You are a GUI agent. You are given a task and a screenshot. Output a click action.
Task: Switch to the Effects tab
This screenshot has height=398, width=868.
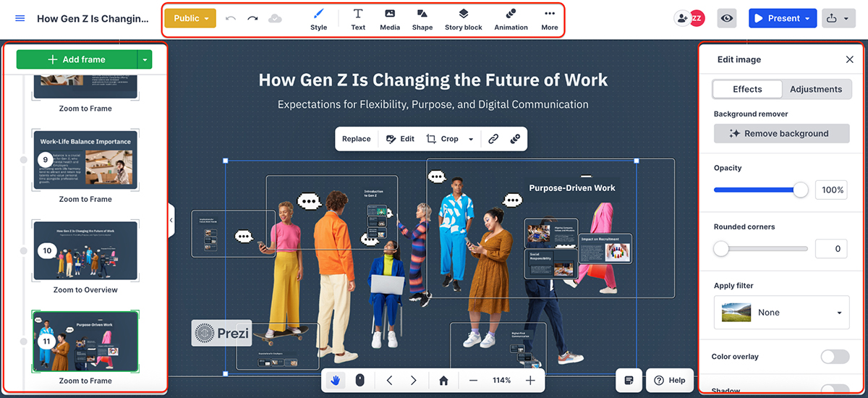pyautogui.click(x=747, y=89)
